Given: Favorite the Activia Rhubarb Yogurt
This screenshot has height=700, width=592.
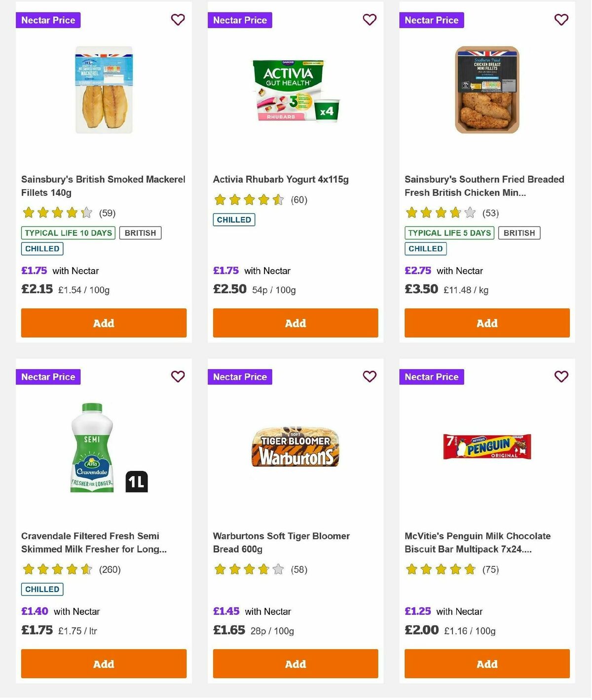Looking at the screenshot, I should click(370, 20).
